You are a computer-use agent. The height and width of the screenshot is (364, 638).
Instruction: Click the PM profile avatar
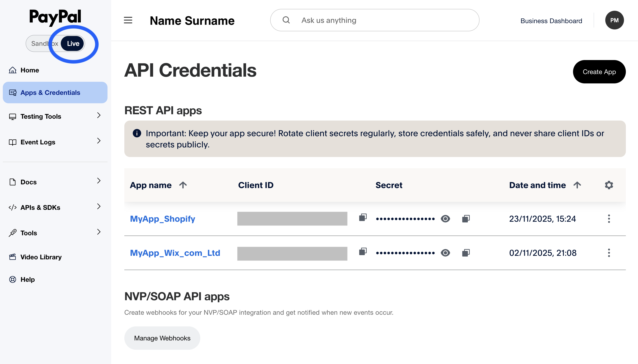[614, 20]
